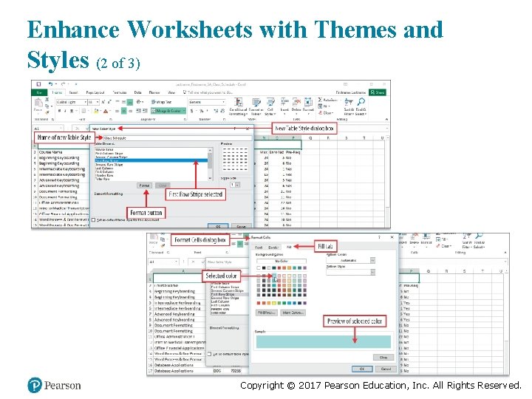Open the General number format dropdown in the upper ribbon
The width and height of the screenshot is (532, 399).
point(224,102)
